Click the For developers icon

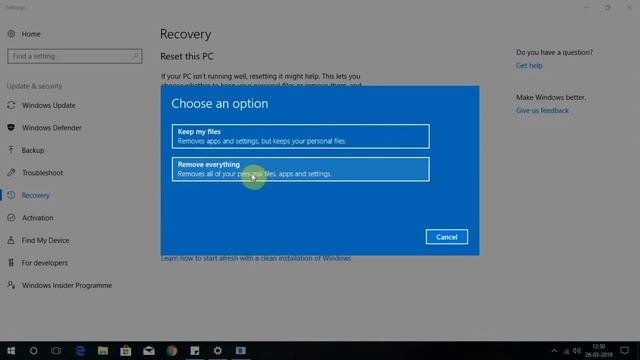11,262
